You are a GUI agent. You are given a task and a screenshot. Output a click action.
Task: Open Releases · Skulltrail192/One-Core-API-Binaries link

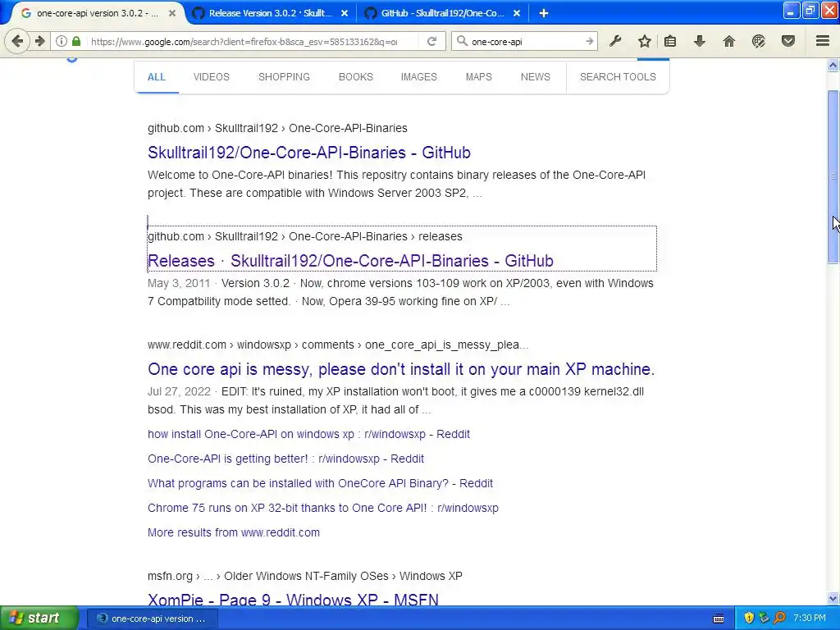(x=350, y=261)
